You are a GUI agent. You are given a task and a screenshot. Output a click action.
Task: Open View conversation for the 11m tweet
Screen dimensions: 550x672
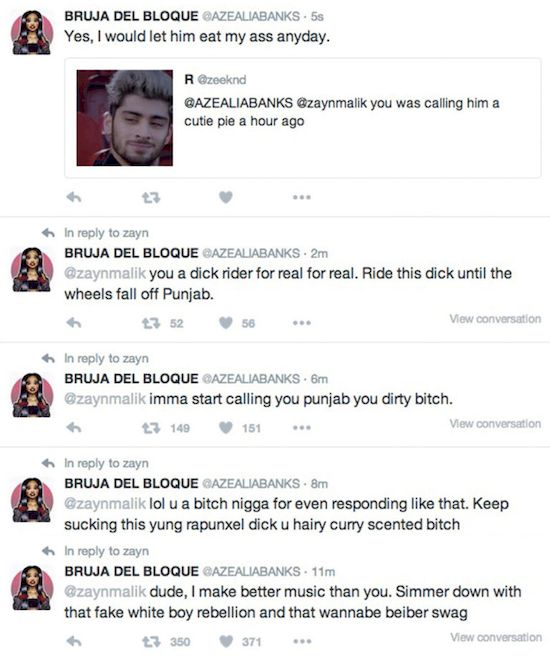click(496, 637)
